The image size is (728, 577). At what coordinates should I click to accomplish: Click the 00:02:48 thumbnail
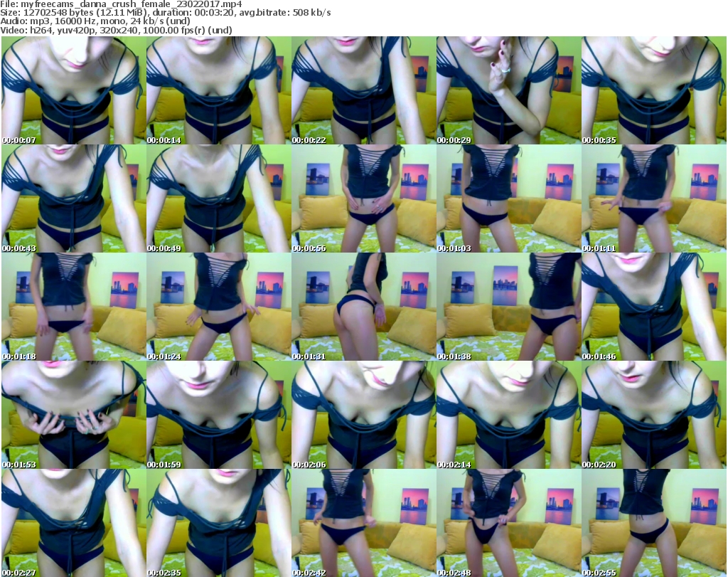[509, 523]
